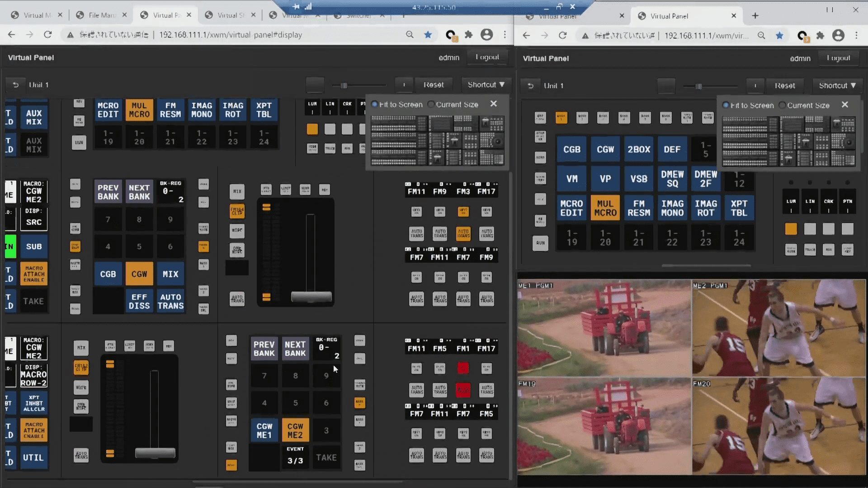This screenshot has height=488, width=868.
Task: Click Logout in the left Virtual Panel
Action: (x=487, y=57)
